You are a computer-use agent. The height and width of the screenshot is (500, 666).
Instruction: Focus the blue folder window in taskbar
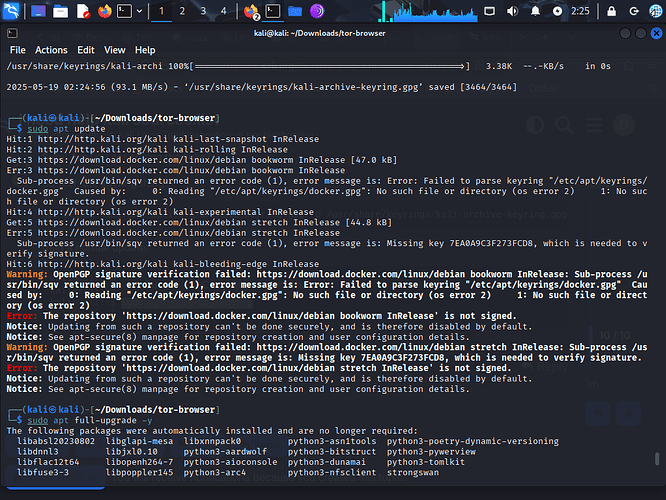coord(295,11)
